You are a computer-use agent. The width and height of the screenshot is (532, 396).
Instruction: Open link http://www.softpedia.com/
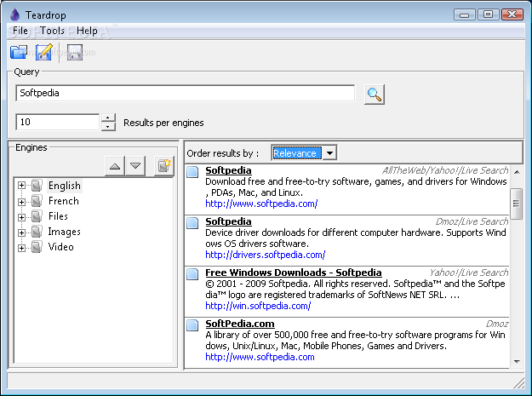(x=261, y=204)
